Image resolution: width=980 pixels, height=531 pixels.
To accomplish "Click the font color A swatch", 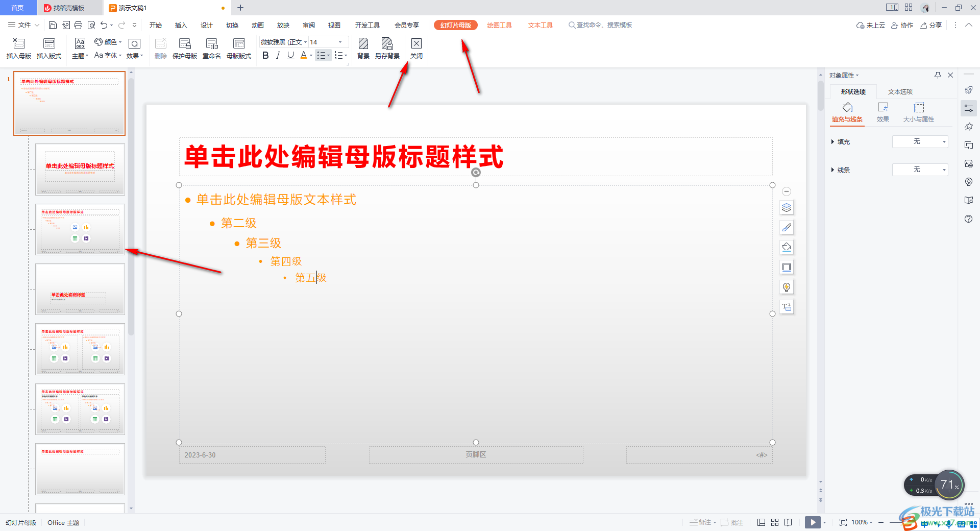I will pyautogui.click(x=304, y=56).
